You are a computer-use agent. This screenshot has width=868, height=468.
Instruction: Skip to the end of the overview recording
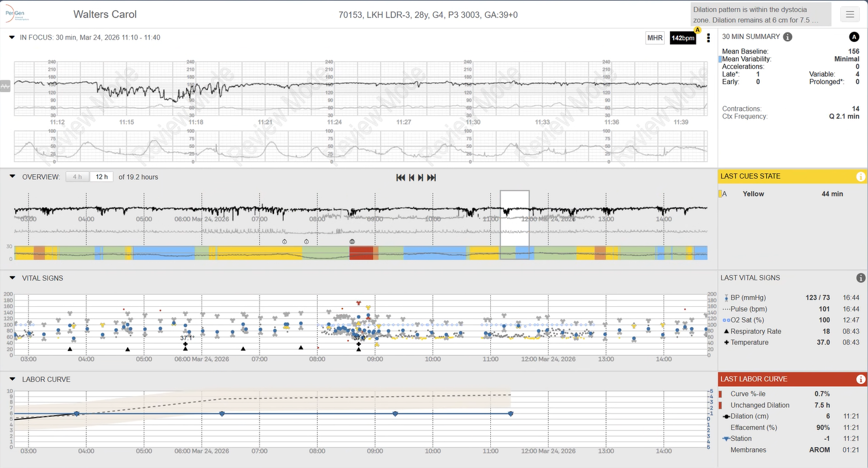tap(432, 177)
